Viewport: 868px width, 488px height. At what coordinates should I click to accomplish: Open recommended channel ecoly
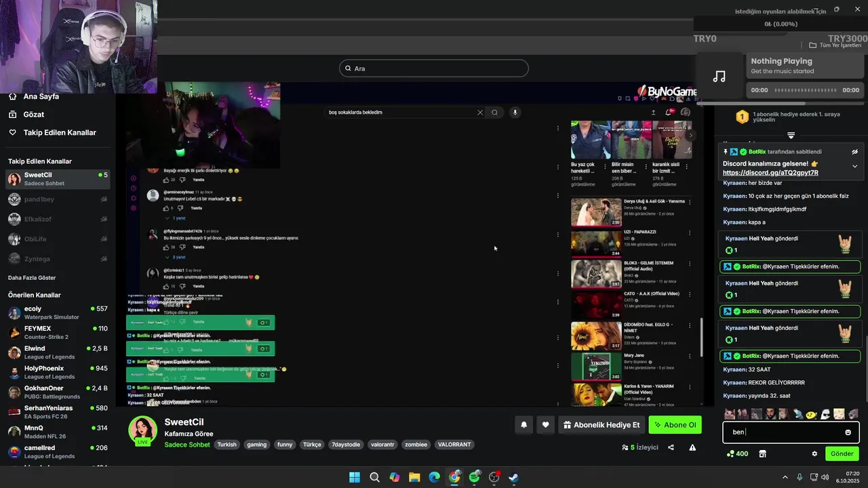pos(58,312)
